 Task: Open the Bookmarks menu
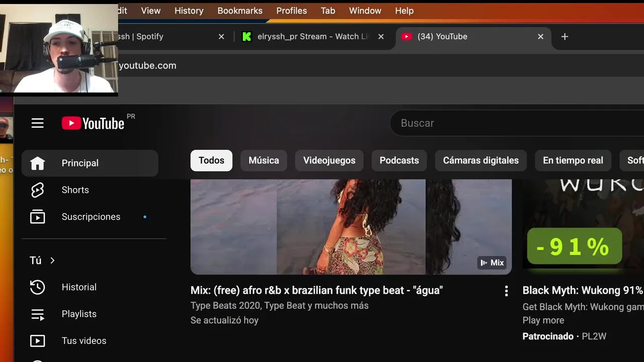240,11
